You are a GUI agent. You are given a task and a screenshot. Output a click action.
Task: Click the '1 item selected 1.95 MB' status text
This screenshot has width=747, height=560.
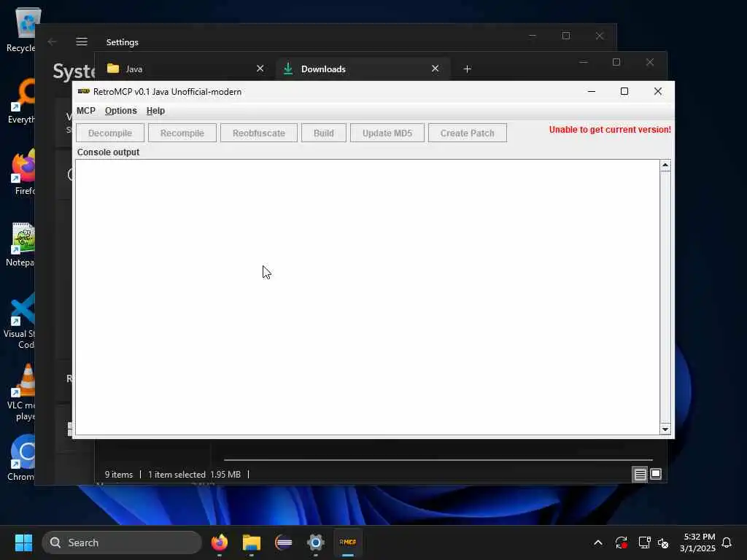click(x=194, y=474)
